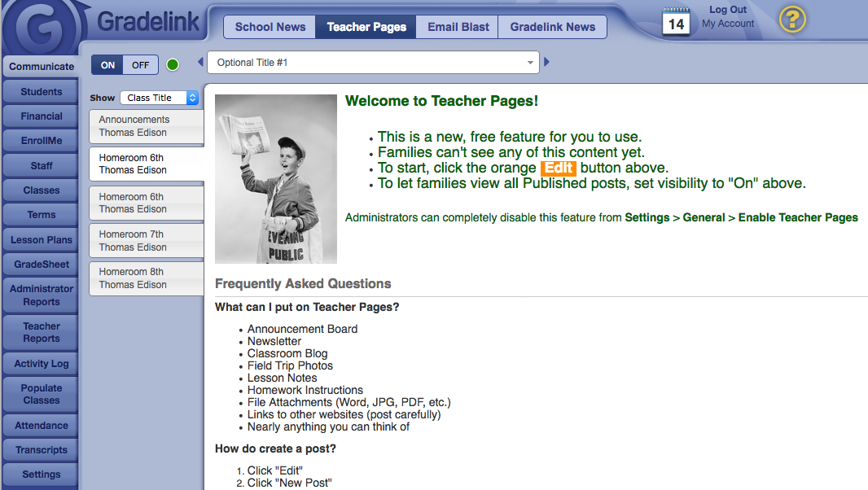The width and height of the screenshot is (868, 490).
Task: Open help via the question mark icon
Action: coord(792,19)
